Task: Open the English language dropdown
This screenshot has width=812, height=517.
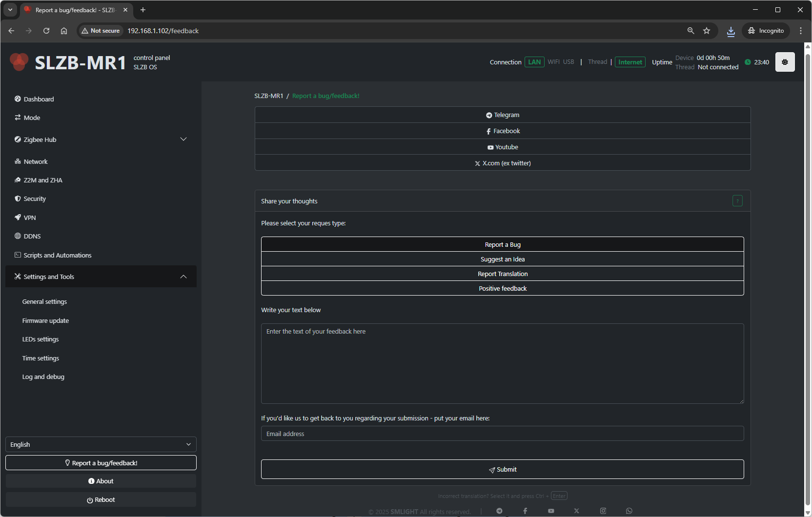Action: click(x=101, y=444)
